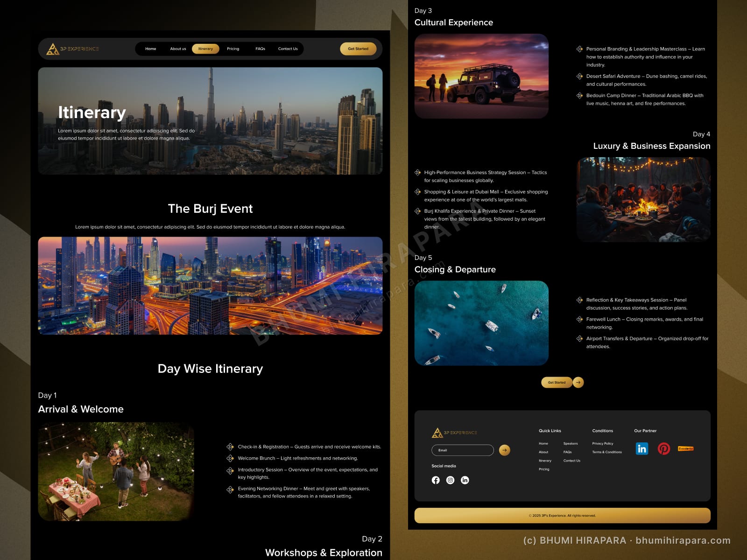Click the Day Wise Itinerary heading
The height and width of the screenshot is (560, 747).
210,369
